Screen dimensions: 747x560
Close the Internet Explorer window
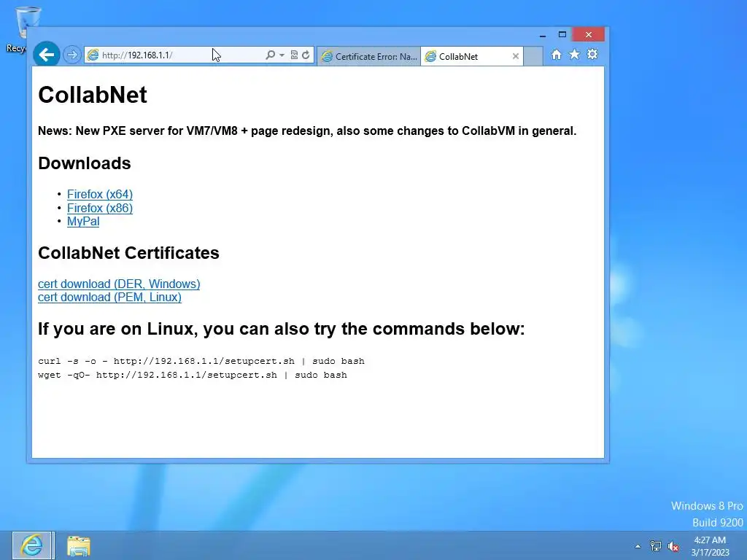[589, 35]
